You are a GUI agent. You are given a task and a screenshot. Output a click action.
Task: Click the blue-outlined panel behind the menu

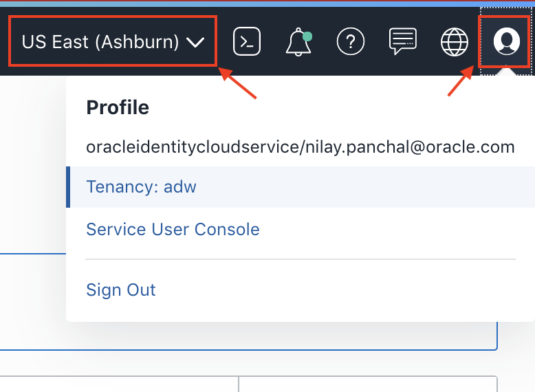point(33,303)
